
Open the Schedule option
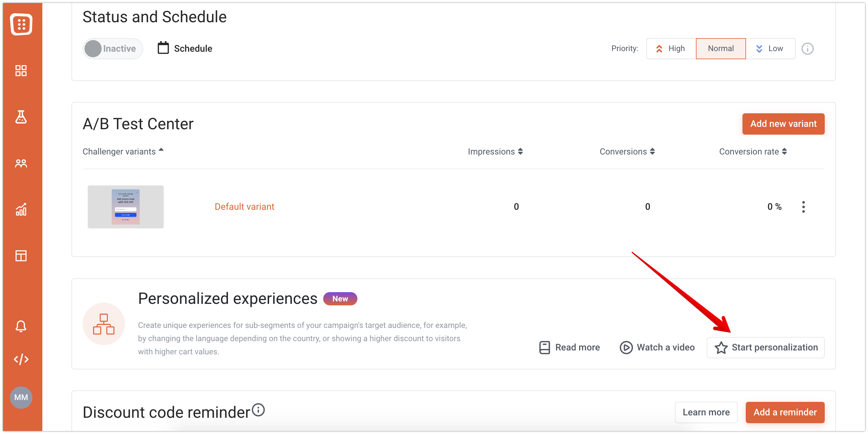point(185,48)
